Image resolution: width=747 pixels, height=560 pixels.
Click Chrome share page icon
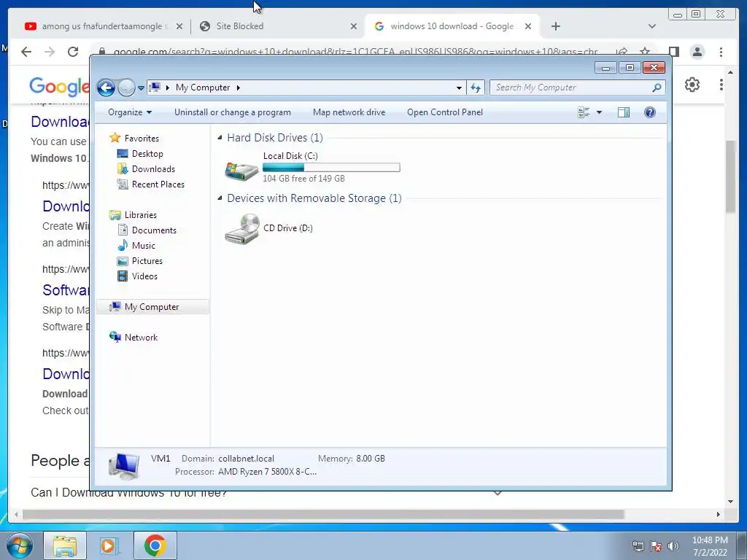point(622,52)
